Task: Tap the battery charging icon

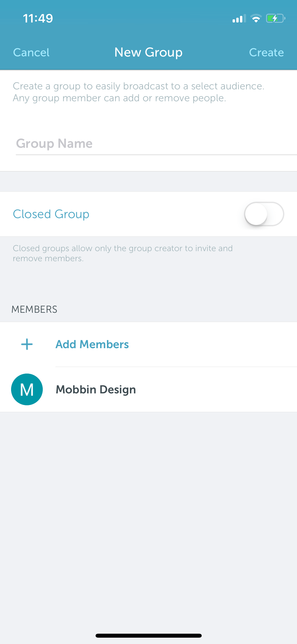Action: pos(276,18)
